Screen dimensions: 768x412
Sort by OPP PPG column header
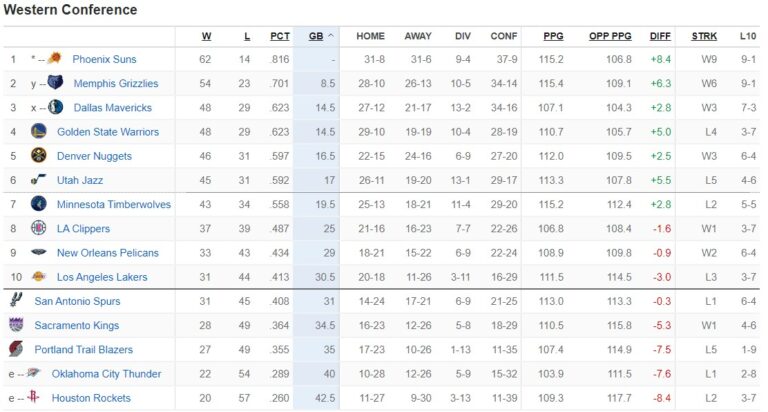click(x=611, y=36)
